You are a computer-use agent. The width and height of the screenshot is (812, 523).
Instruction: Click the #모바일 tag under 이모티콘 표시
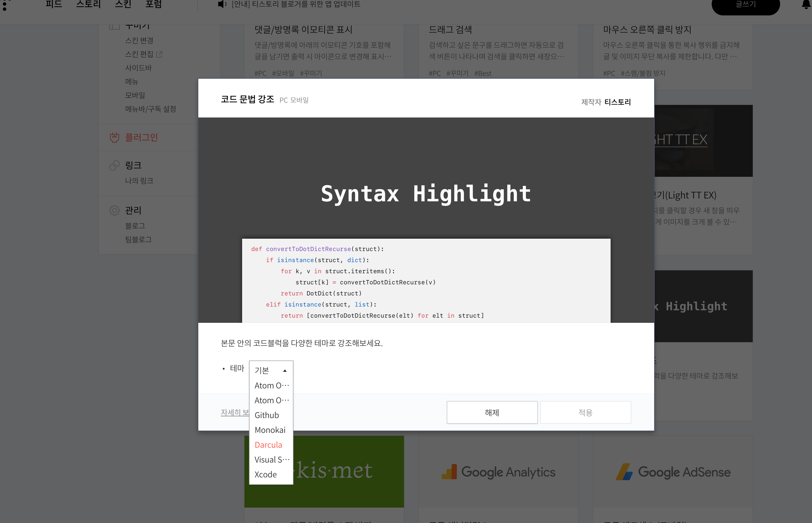coord(283,73)
